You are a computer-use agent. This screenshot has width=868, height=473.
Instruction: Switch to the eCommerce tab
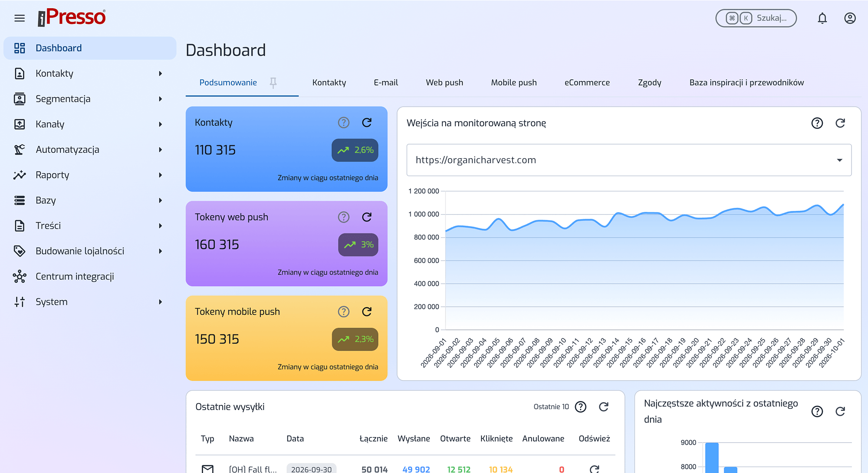587,82
